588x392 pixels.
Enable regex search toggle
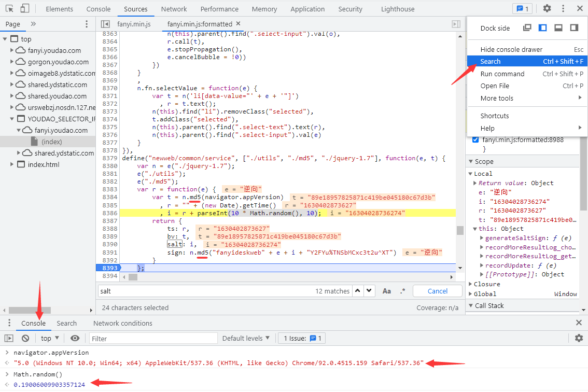(x=402, y=291)
